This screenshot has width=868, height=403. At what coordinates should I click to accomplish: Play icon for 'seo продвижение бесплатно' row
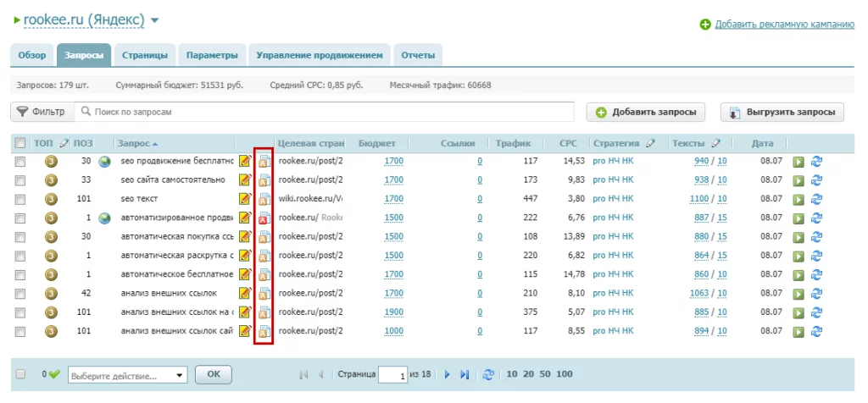coord(798,162)
